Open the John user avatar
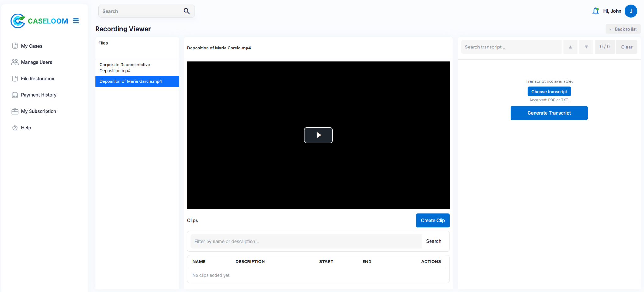The width and height of the screenshot is (644, 292). (x=630, y=11)
